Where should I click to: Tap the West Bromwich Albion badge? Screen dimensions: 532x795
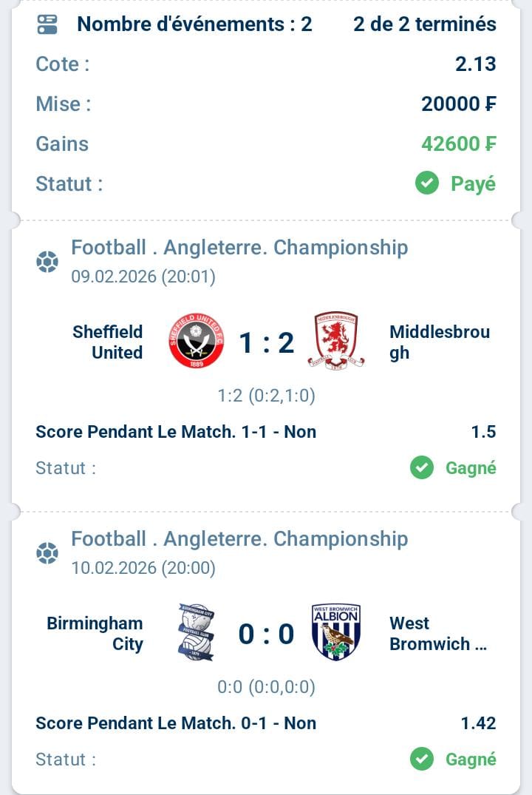click(336, 632)
